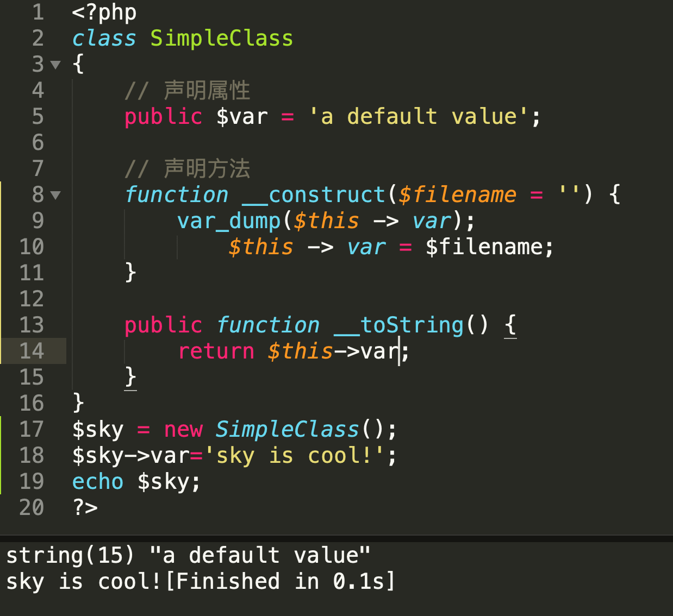Image resolution: width=673 pixels, height=616 pixels.
Task: Click the new keyword on line 17
Action: pos(183,430)
